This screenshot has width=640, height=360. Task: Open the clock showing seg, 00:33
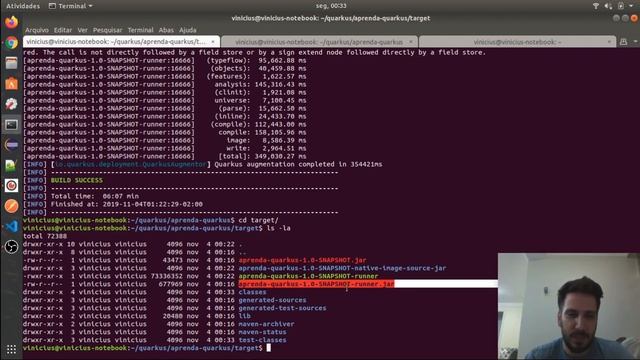331,6
